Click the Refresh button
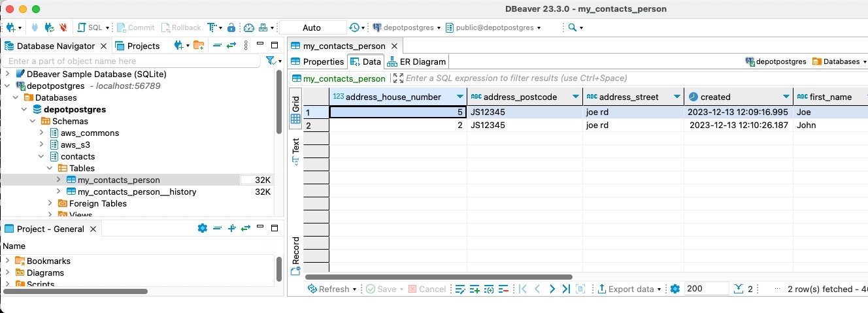868x313 pixels. pos(329,289)
